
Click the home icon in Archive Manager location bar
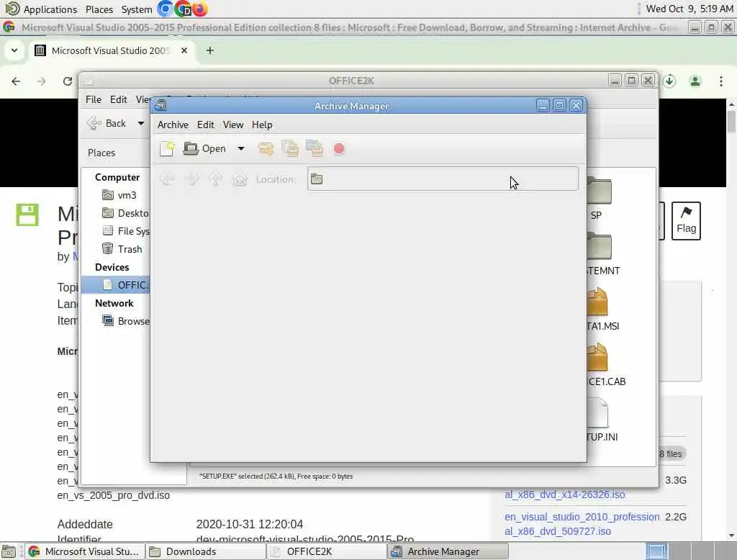[240, 179]
